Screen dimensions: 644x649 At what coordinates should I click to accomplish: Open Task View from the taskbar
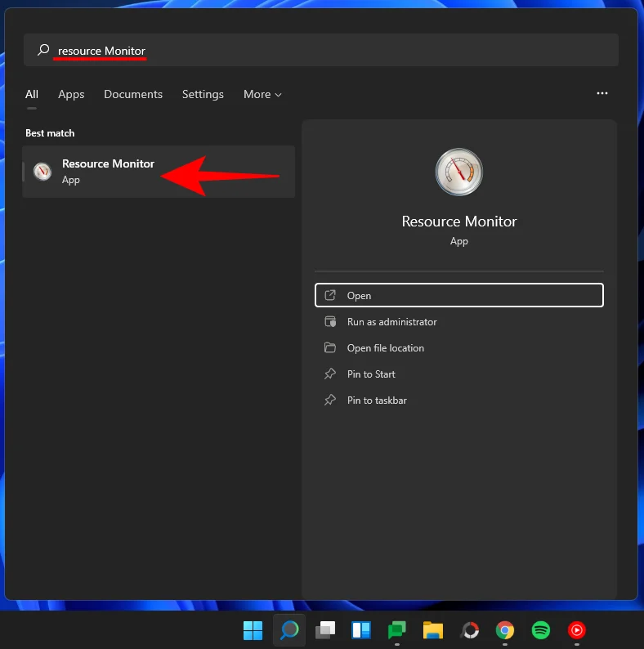click(325, 630)
